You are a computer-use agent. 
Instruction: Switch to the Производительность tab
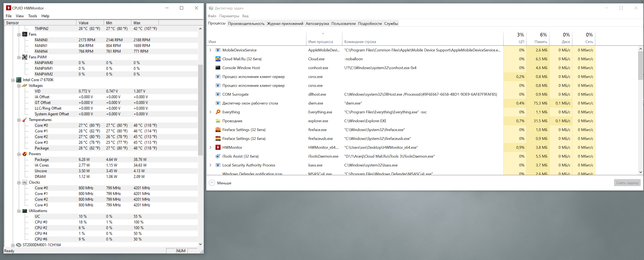246,24
